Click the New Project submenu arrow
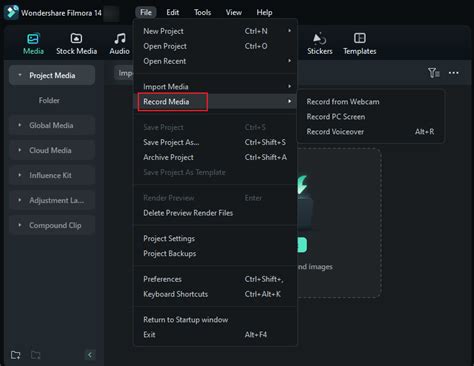 coord(289,31)
